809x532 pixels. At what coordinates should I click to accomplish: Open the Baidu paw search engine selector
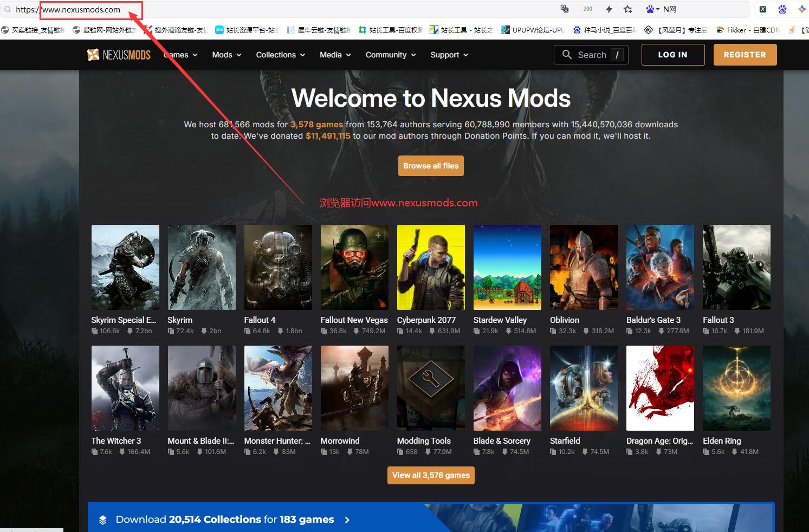(652, 9)
